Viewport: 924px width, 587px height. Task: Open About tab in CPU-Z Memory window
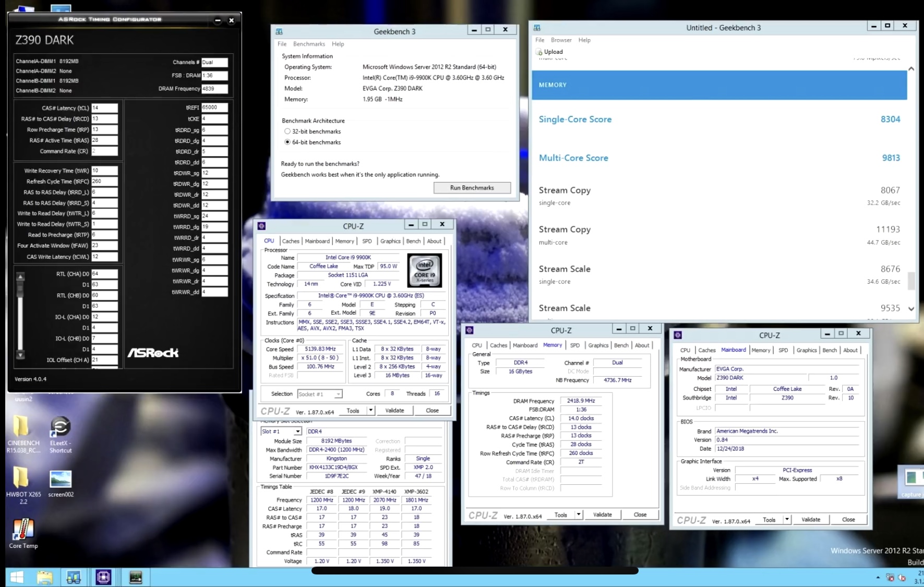point(642,345)
